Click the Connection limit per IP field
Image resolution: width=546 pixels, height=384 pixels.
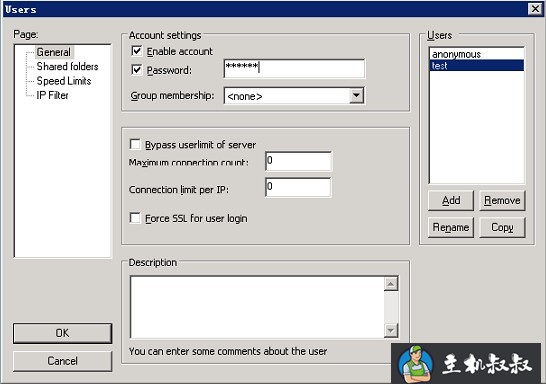click(x=298, y=187)
